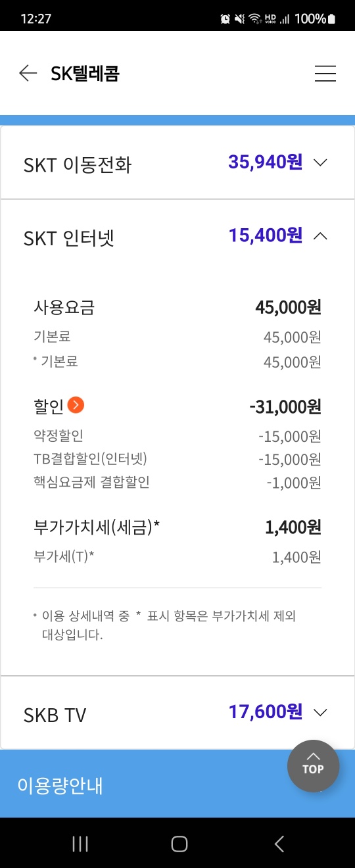Tap the 17,600원 SKB TV amount
355x868 pixels.
tap(266, 711)
